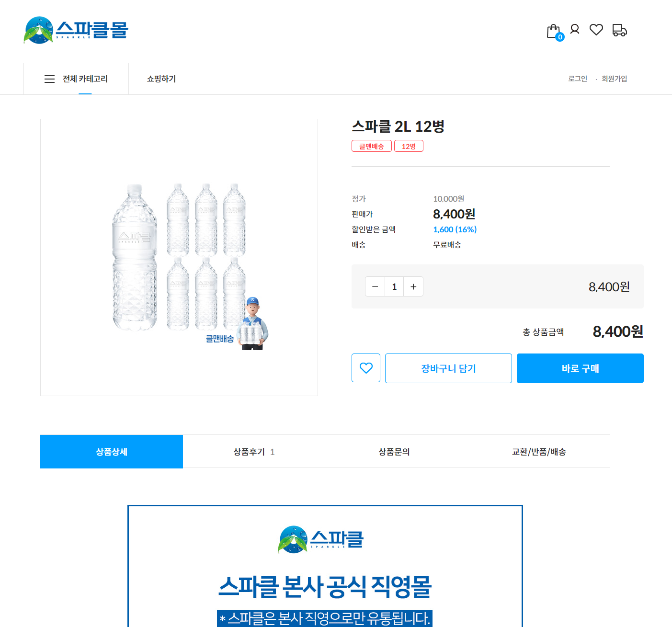Open the 로그인 link
Viewport: 672px width, 627px height.
(x=577, y=79)
